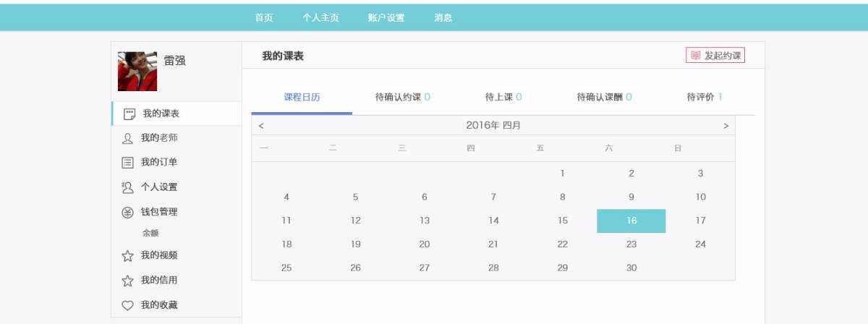This screenshot has width=868, height=324.
Task: Select highlighted date 16 in calendar
Action: [x=631, y=221]
